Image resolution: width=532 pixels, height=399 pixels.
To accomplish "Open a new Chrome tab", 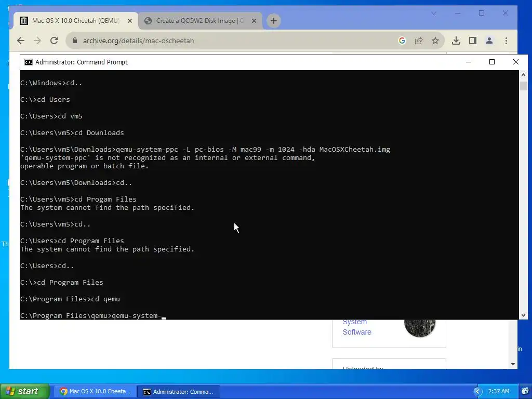I will pos(273,21).
